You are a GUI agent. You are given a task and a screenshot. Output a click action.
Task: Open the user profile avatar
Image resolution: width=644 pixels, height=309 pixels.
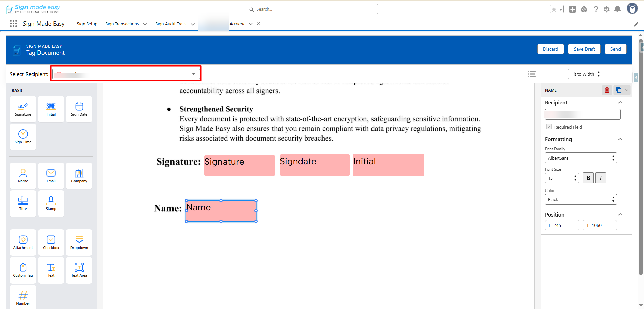pyautogui.click(x=632, y=9)
